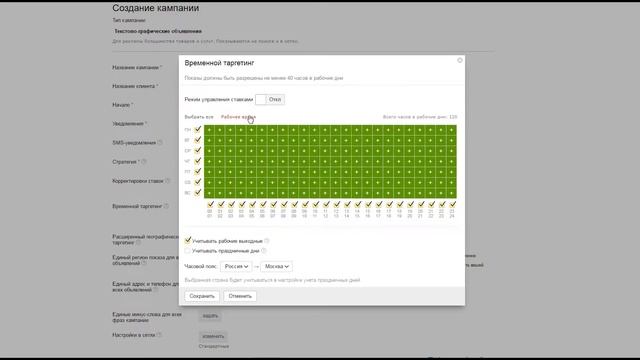
Task: Toggle Sunday 23-24 cell in schedule grid
Action: 451,193
